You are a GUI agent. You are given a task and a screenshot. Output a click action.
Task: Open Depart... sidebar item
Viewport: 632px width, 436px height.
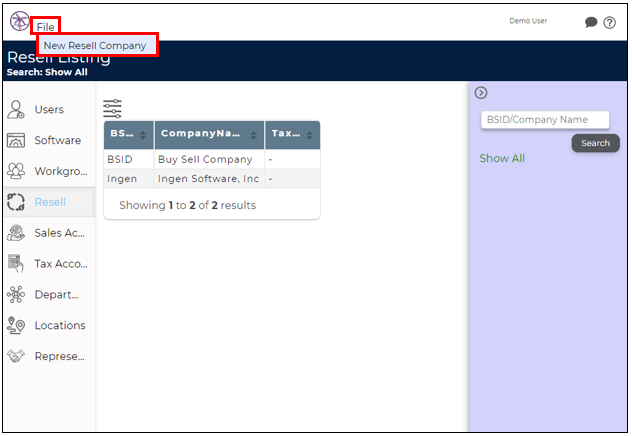56,295
